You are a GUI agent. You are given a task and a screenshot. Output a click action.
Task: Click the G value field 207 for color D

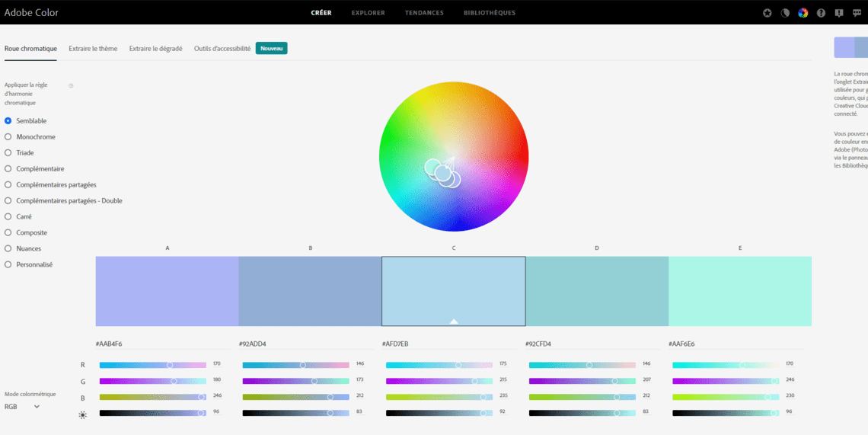coord(646,380)
